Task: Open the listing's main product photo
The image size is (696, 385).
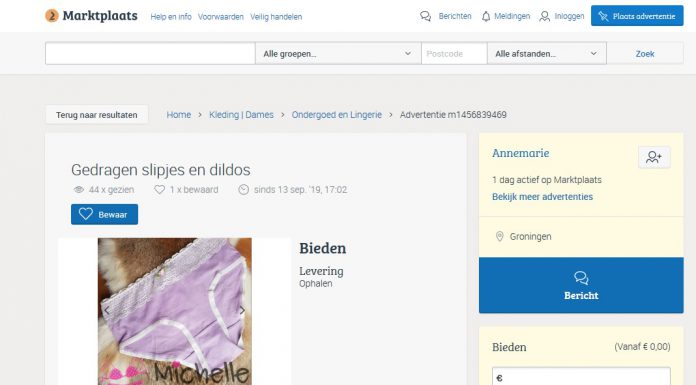Action: [x=174, y=311]
